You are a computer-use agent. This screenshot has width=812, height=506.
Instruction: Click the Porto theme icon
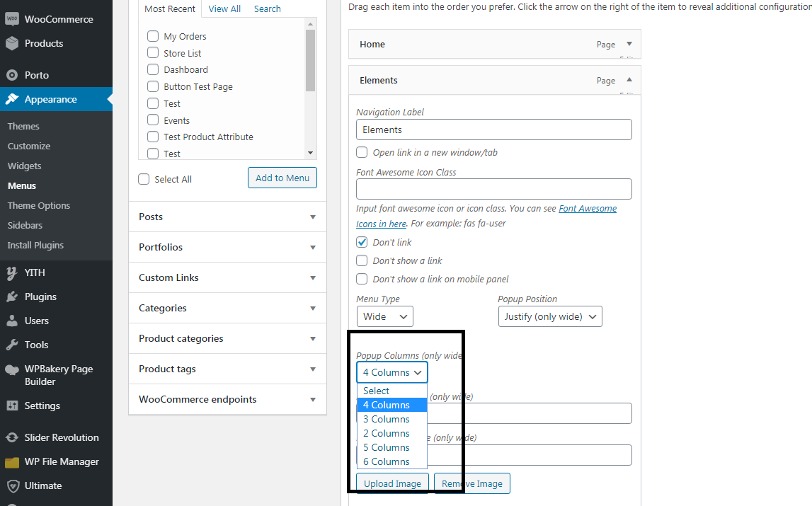tap(12, 75)
